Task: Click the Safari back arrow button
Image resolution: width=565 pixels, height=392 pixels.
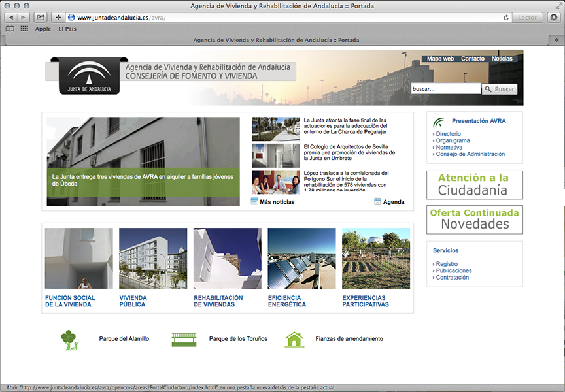Action: point(10,18)
